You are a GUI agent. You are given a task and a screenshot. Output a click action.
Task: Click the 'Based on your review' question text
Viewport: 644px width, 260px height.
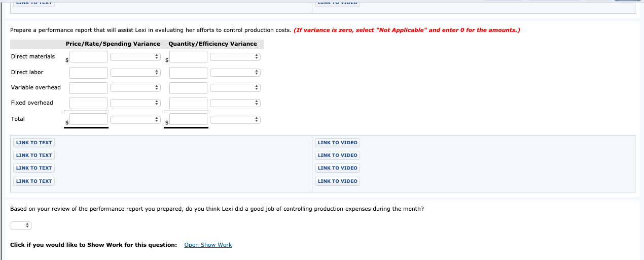[217, 209]
